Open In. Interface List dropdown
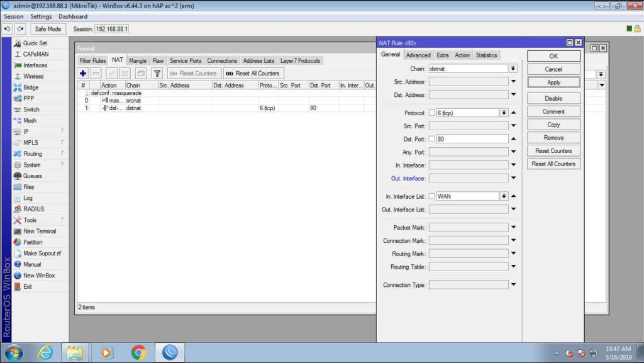This screenshot has height=363, width=644. pos(504,197)
